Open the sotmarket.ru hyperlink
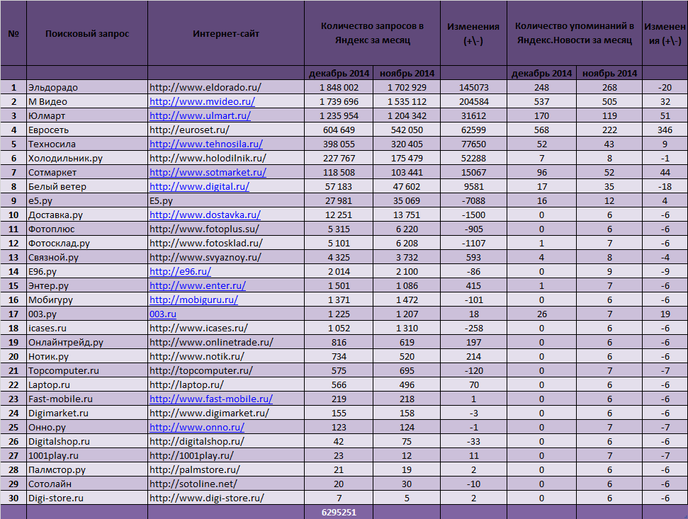688x519 pixels. click(208, 172)
